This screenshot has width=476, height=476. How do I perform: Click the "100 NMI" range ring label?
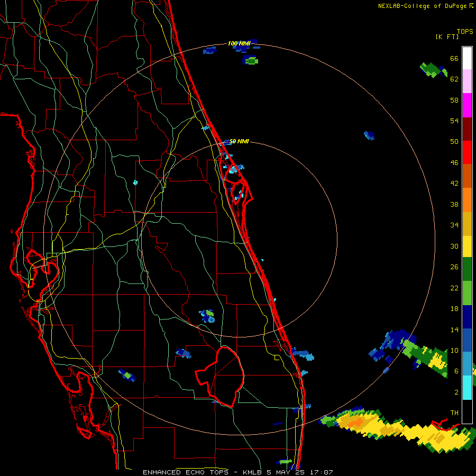pyautogui.click(x=239, y=44)
